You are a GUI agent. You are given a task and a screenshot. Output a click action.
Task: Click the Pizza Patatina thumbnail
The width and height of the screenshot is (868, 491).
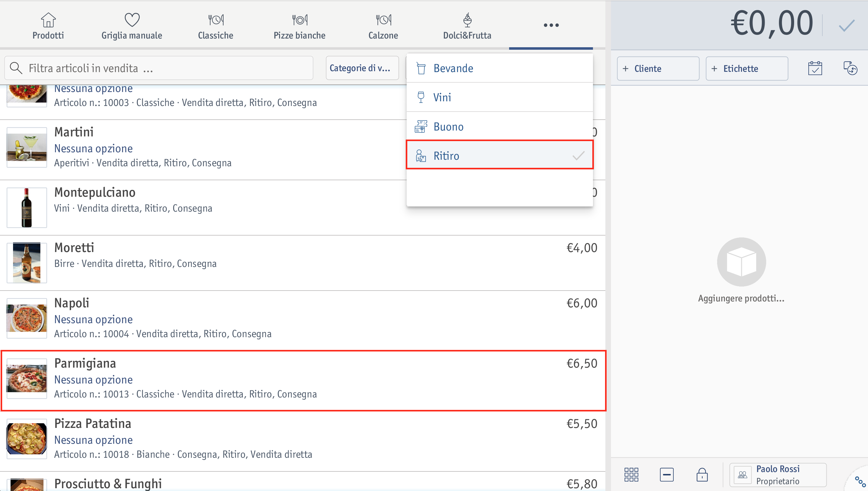point(27,439)
